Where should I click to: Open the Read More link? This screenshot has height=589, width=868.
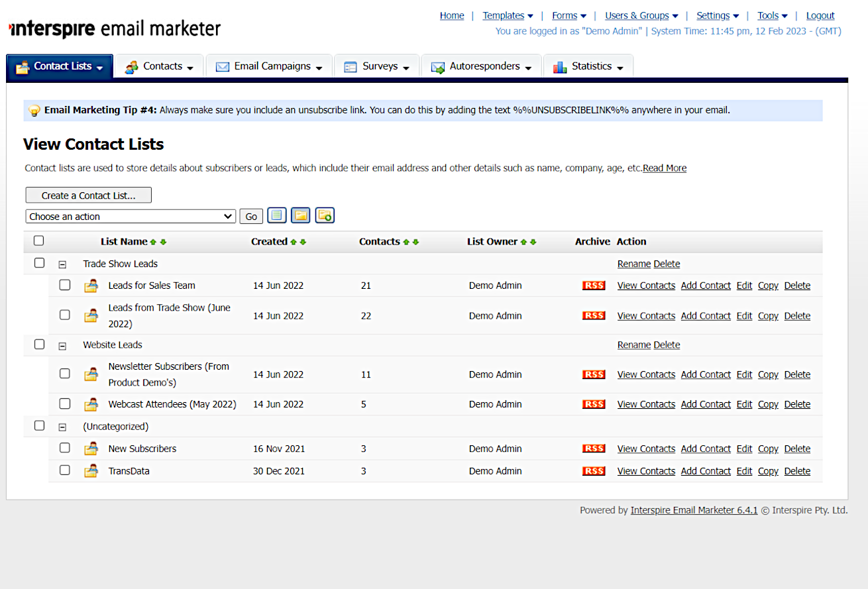[665, 168]
